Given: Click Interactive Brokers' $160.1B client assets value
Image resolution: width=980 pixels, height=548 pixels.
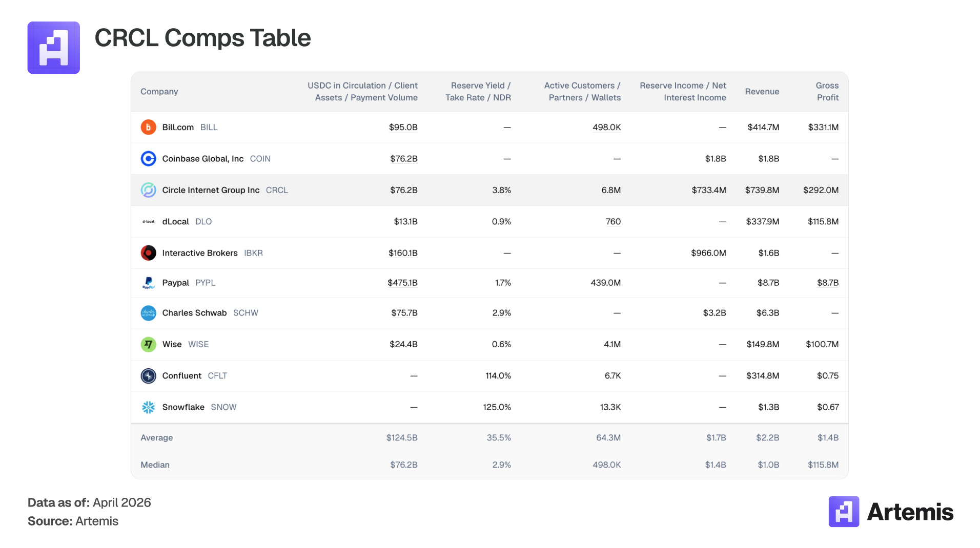Looking at the screenshot, I should point(403,253).
